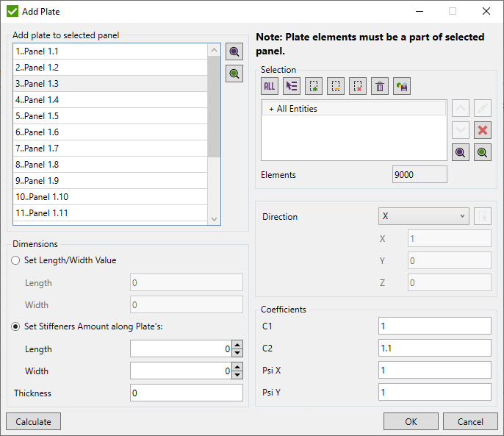Click the trash can icon in Selection
Viewport: 504px width, 436px height.
point(380,86)
